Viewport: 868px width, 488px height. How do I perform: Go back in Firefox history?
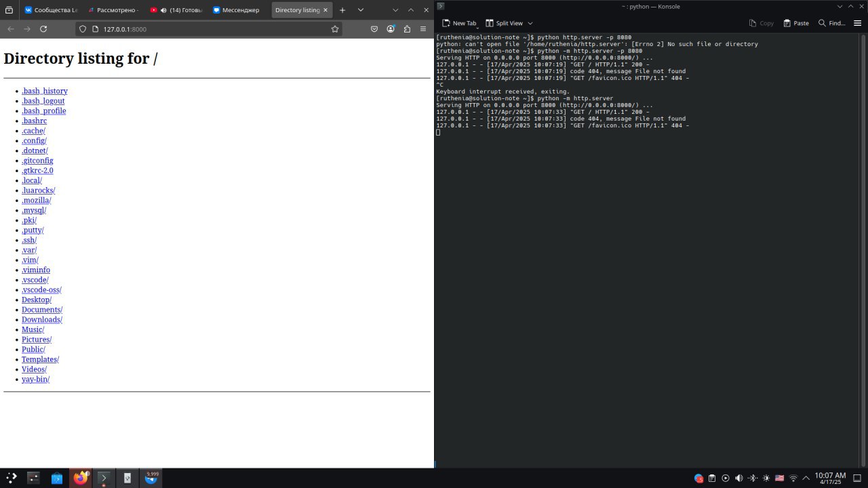tap(11, 29)
